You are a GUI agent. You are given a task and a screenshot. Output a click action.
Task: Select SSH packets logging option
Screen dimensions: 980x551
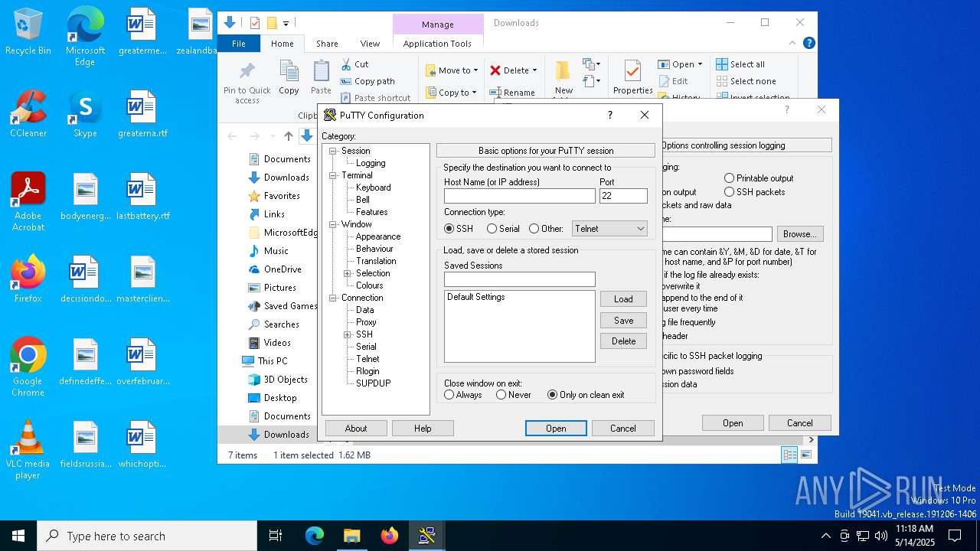[x=754, y=192]
